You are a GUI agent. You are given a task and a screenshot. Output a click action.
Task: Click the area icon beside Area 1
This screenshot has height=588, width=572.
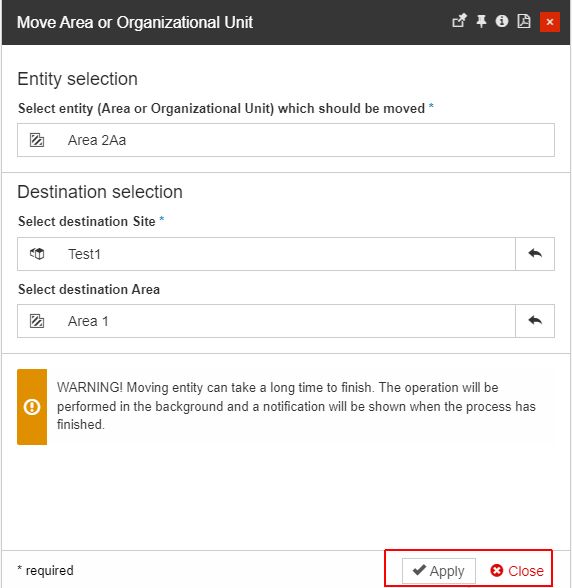[37, 321]
